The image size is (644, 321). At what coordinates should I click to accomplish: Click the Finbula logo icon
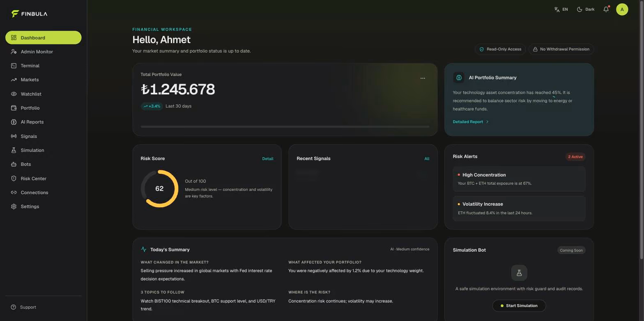click(15, 14)
